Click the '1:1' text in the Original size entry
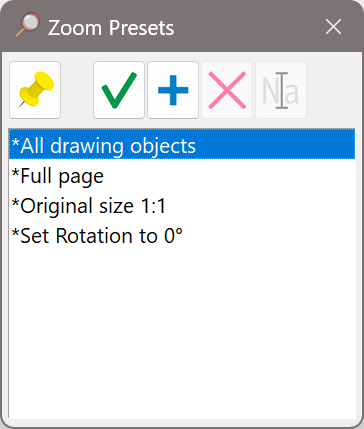 [152, 206]
